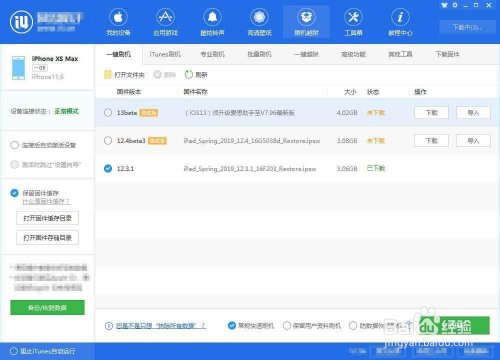Click the 大小 size column header
The height and width of the screenshot is (360, 500).
click(x=350, y=92)
